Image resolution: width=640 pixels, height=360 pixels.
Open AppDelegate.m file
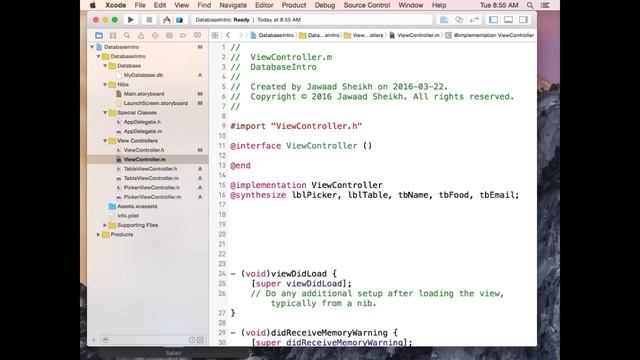(x=143, y=131)
